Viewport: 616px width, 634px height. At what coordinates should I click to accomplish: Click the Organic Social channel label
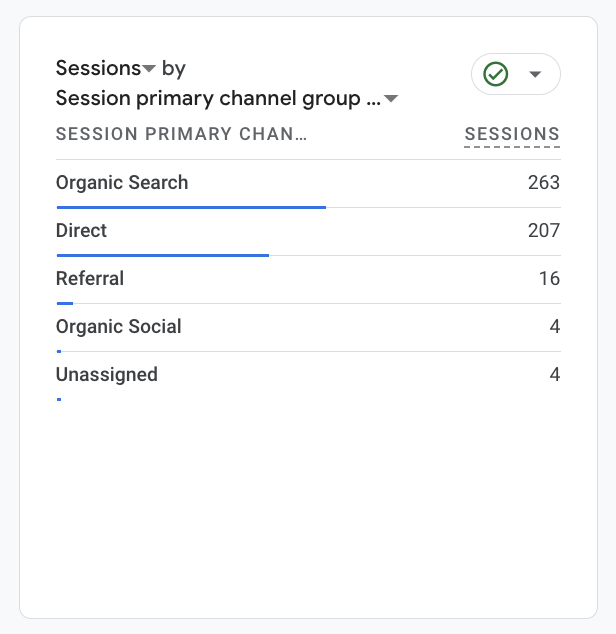pyautogui.click(x=119, y=327)
